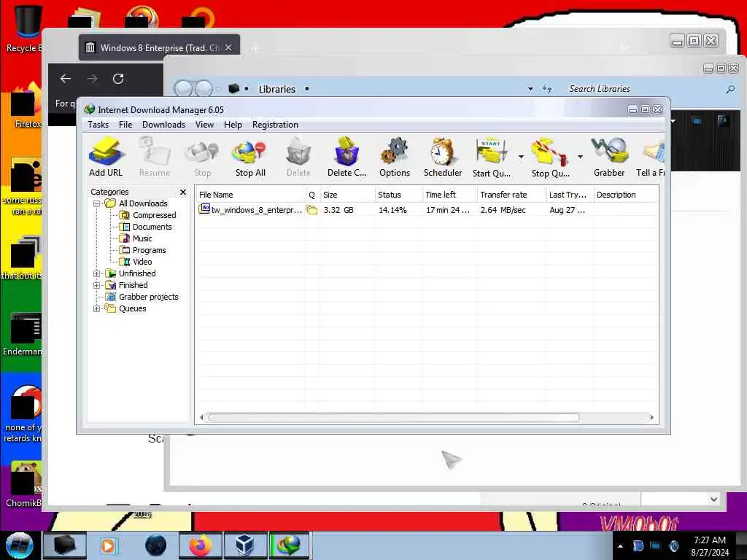
Task: Open IDM Options gear icon
Action: click(x=395, y=157)
